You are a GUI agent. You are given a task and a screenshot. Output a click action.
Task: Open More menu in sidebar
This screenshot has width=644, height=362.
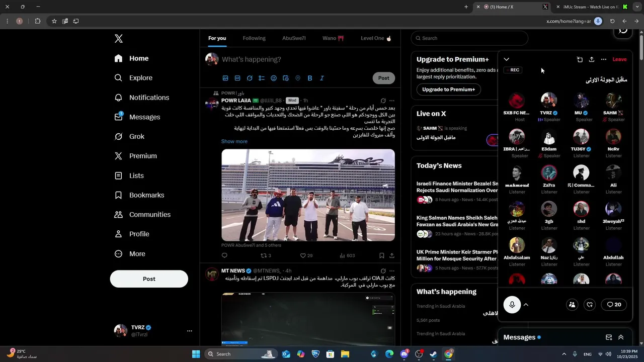(130, 254)
